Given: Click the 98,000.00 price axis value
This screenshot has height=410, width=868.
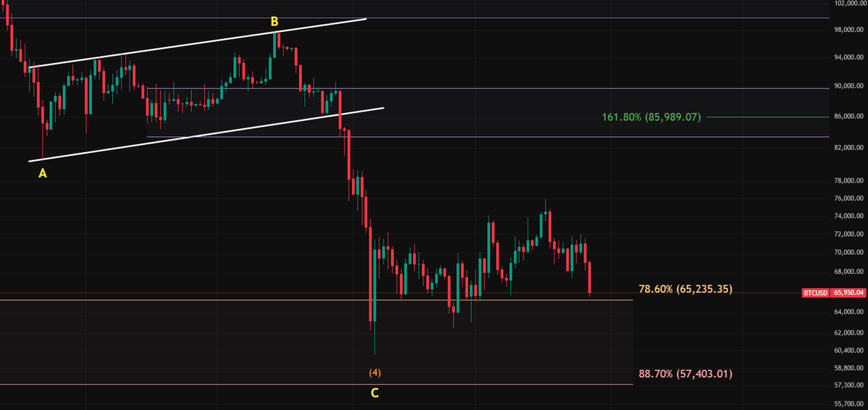Looking at the screenshot, I should point(848,30).
